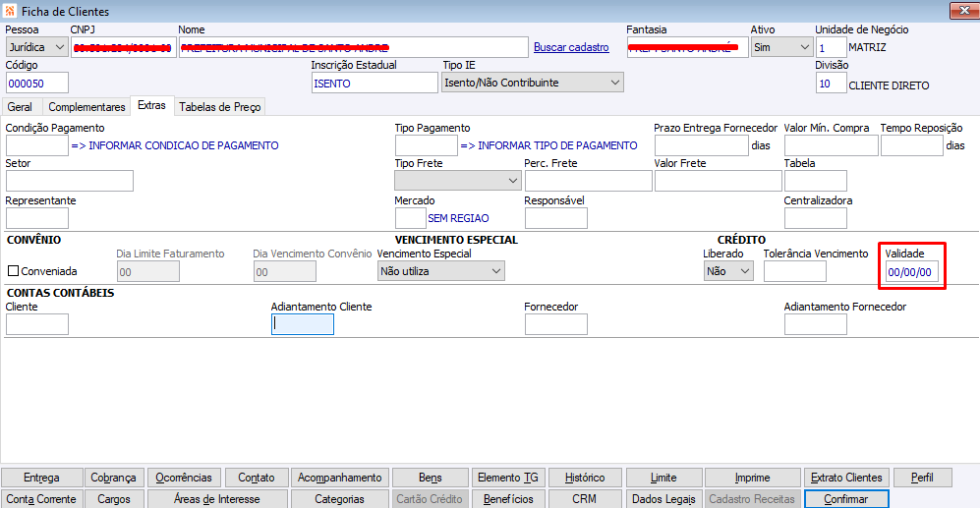Viewport: 980px width, 508px height.
Task: Click the Perc. Frete field
Action: (x=588, y=181)
